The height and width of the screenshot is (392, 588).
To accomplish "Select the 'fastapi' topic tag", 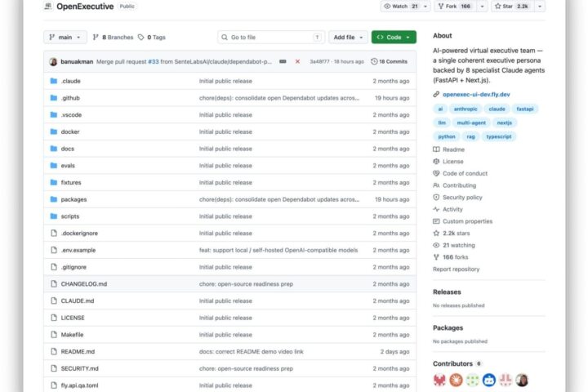I will coord(524,109).
